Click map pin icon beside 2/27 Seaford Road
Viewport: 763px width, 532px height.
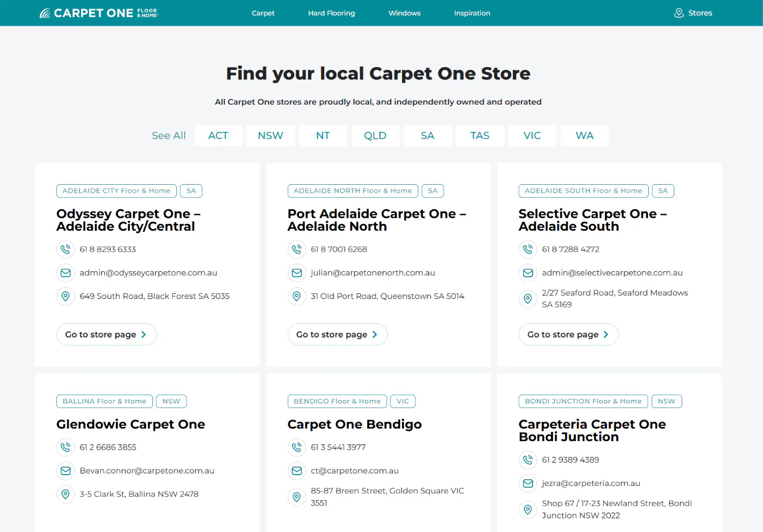click(x=528, y=298)
